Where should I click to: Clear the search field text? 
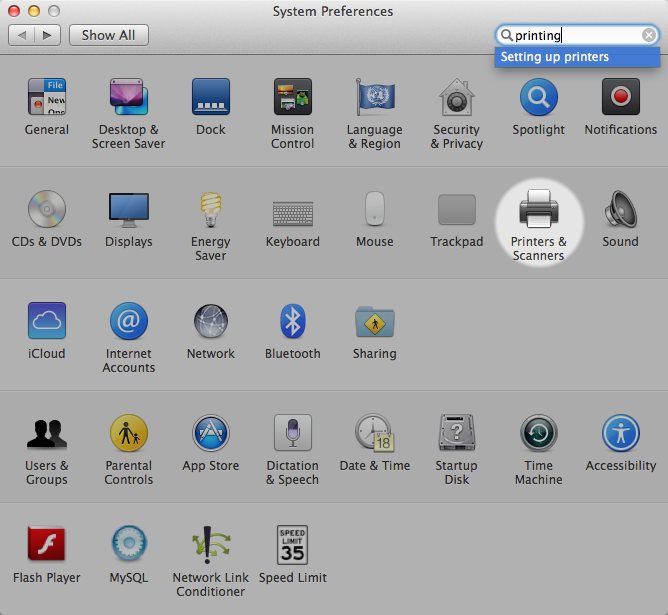[x=648, y=35]
